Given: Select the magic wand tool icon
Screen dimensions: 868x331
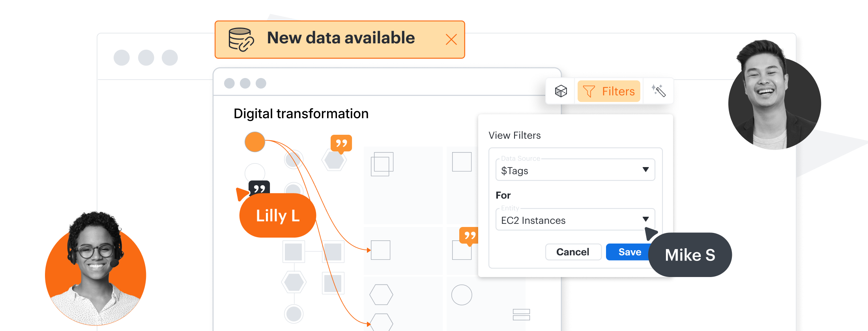Looking at the screenshot, I should [658, 91].
